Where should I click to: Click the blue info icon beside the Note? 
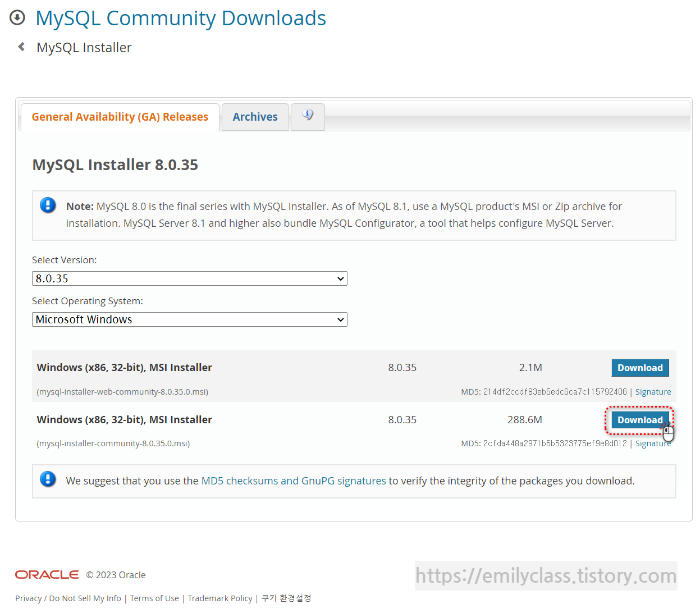click(x=48, y=205)
